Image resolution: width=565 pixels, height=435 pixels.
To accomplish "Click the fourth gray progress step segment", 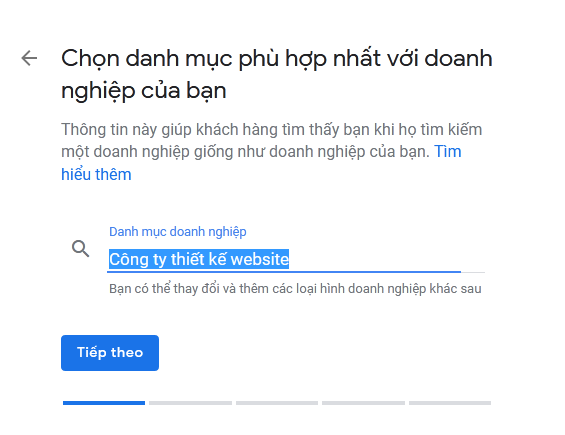I will tap(364, 403).
